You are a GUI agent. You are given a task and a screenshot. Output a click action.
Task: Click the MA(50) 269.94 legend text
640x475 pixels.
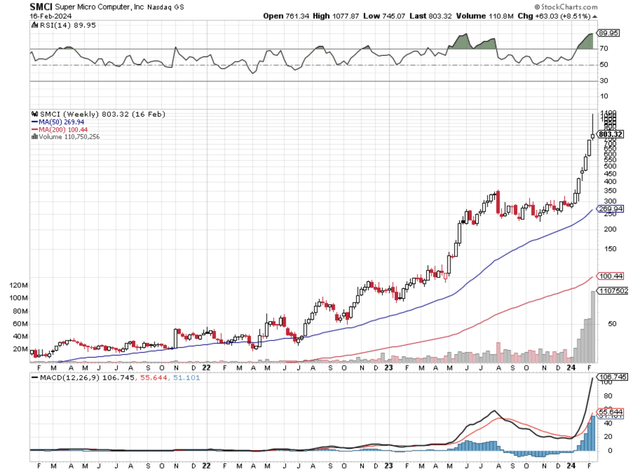pos(62,122)
